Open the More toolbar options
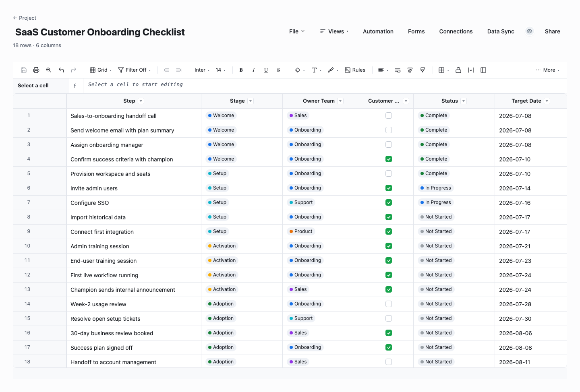This screenshot has width=580, height=392. [548, 70]
